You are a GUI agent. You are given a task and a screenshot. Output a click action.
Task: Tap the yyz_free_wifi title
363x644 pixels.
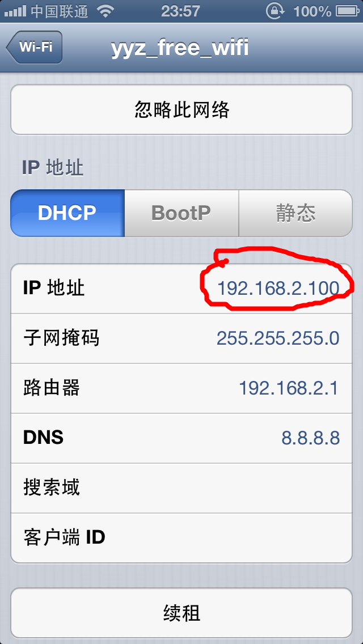click(x=180, y=48)
